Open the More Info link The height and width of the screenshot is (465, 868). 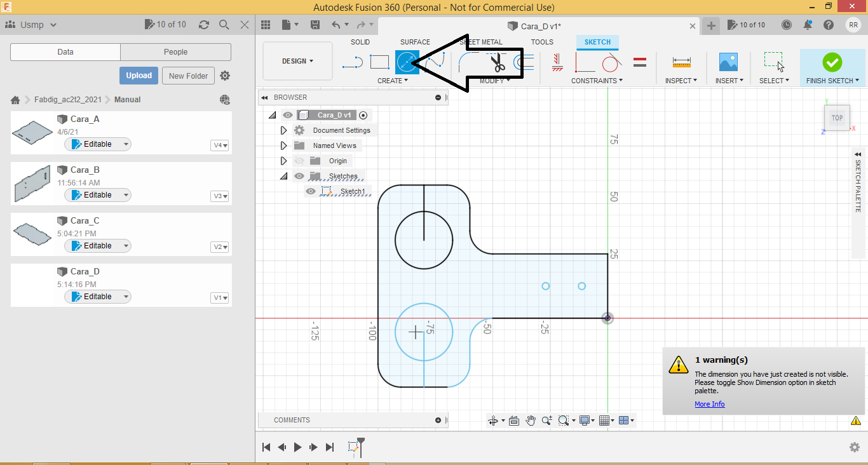click(709, 404)
